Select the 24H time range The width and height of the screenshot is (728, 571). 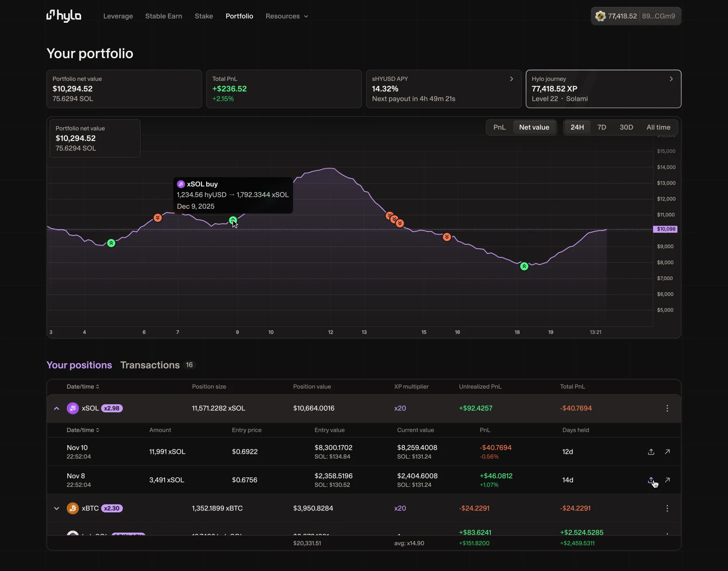tap(577, 127)
